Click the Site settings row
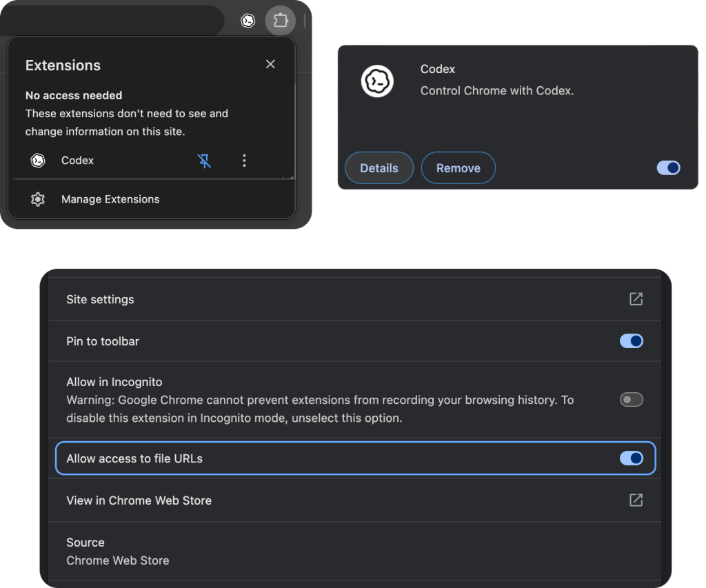The width and height of the screenshot is (706, 588). tap(354, 299)
